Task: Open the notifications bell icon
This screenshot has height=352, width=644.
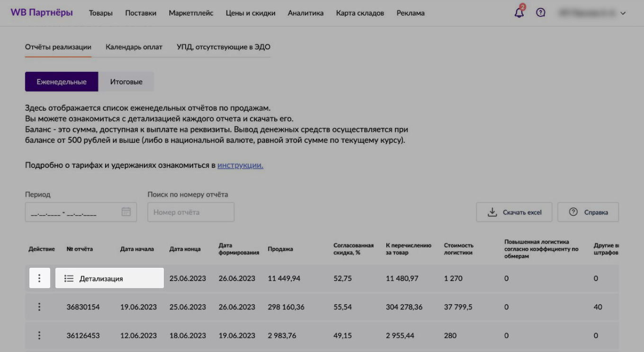Action: pos(519,13)
